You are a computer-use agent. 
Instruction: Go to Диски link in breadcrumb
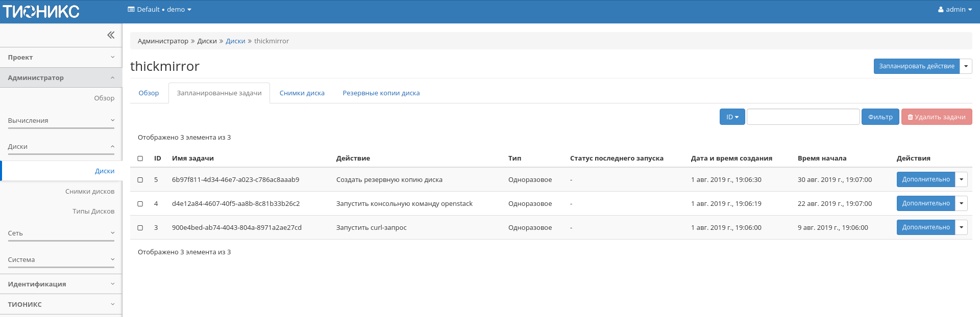pyautogui.click(x=235, y=41)
